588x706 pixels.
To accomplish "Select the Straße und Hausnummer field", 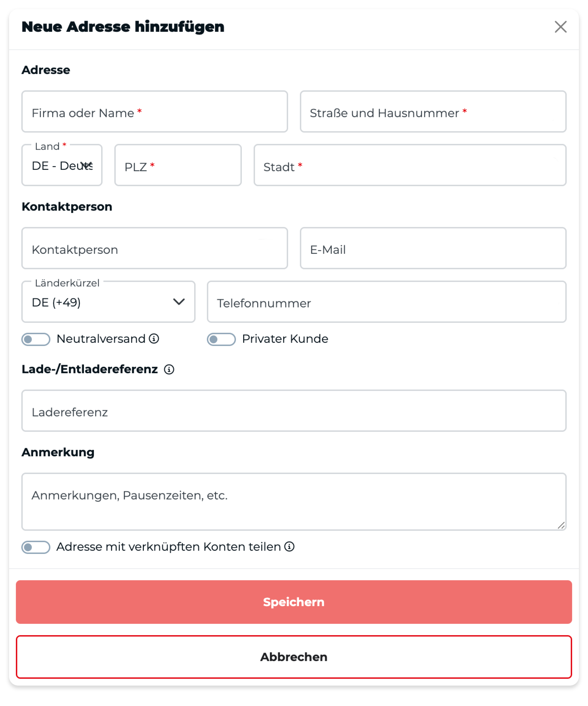I will (x=433, y=112).
